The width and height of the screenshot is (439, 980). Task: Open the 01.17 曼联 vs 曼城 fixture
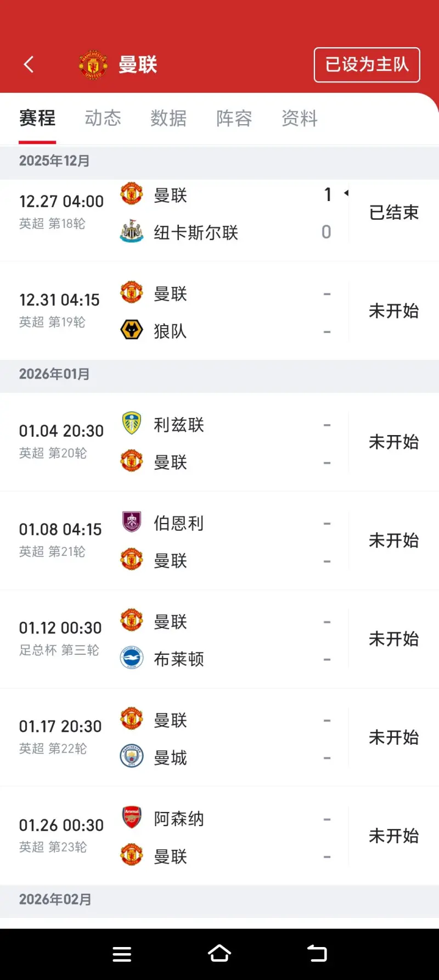tap(219, 738)
